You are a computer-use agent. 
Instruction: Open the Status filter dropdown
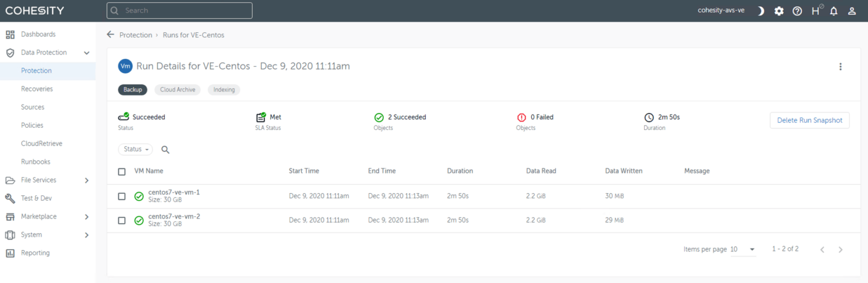(136, 149)
